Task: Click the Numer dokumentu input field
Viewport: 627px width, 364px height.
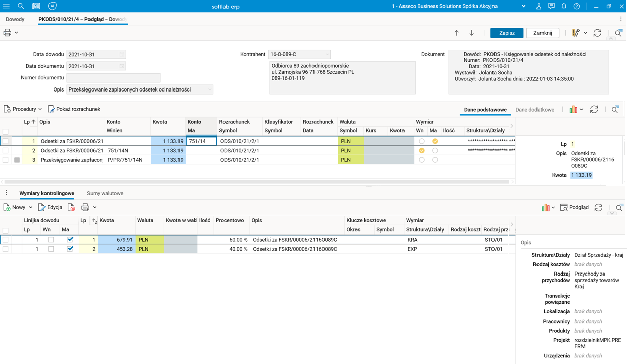Action: point(113,78)
